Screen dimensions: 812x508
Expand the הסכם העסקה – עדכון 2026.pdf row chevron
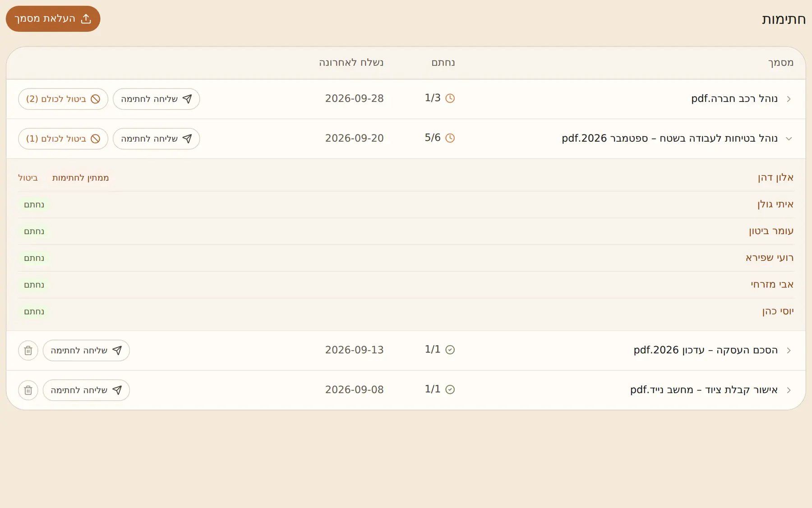tap(789, 351)
